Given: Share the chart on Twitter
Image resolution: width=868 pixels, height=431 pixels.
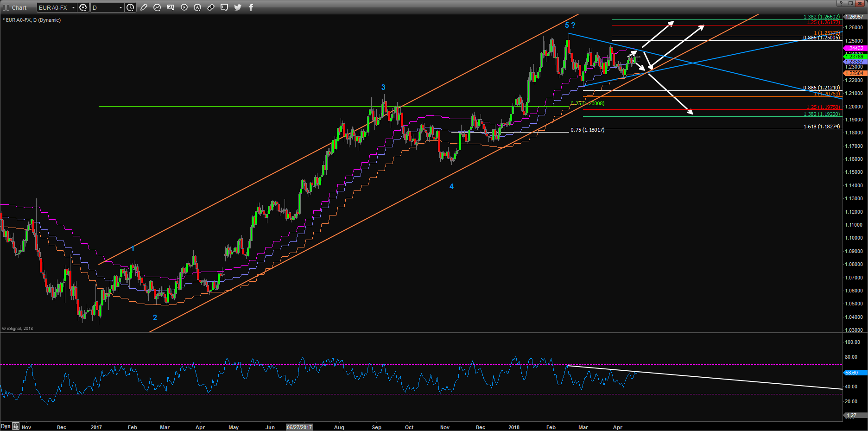Looking at the screenshot, I should pos(238,7).
